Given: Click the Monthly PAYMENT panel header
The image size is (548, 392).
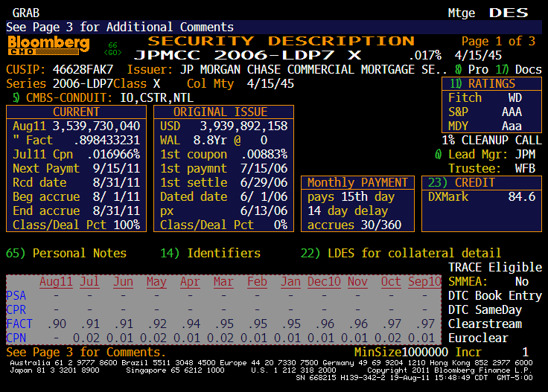Looking at the screenshot, I should 357,182.
